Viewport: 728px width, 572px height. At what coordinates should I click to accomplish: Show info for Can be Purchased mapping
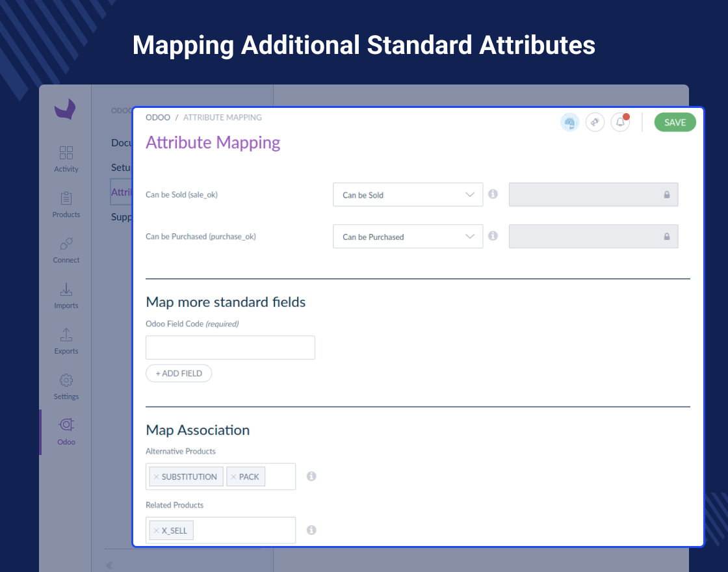coord(493,236)
